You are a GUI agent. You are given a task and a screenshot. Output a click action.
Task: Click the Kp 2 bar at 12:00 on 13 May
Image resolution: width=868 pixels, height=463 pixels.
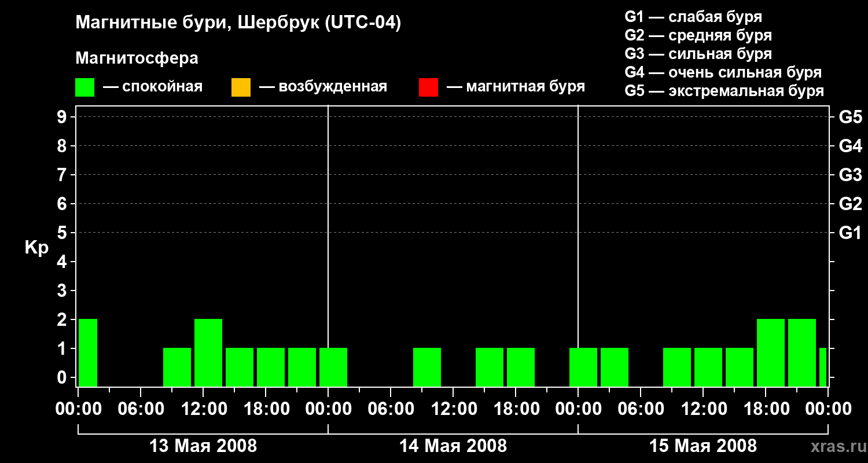208,352
